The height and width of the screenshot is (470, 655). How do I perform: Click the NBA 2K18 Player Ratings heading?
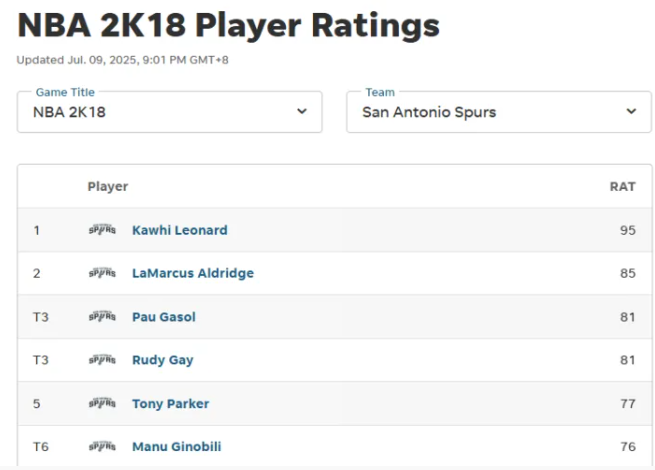228,26
